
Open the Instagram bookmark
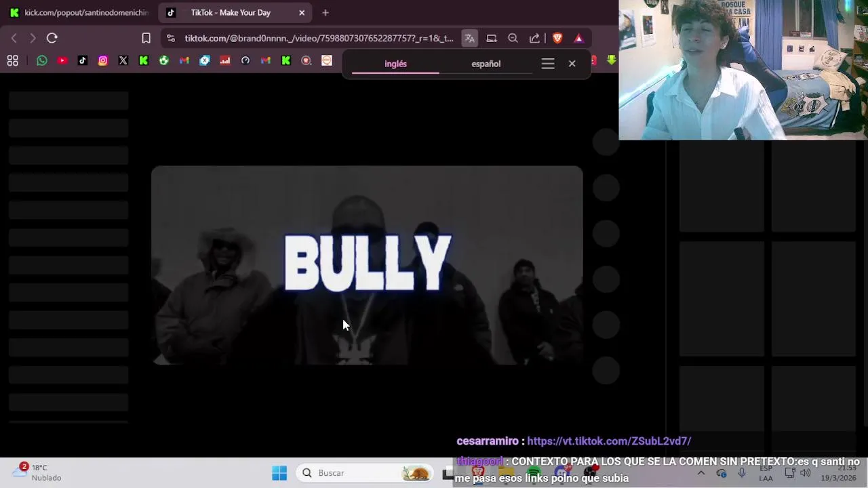(103, 60)
